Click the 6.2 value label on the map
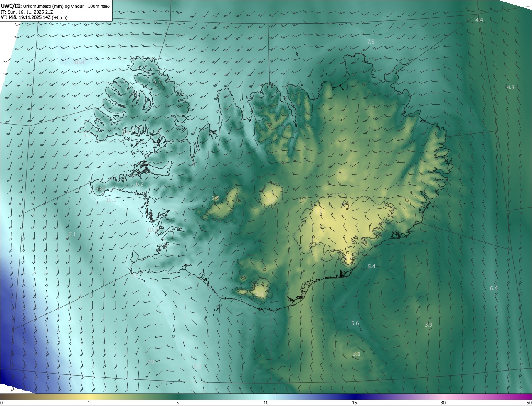This screenshot has width=532, height=406. click(x=140, y=183)
